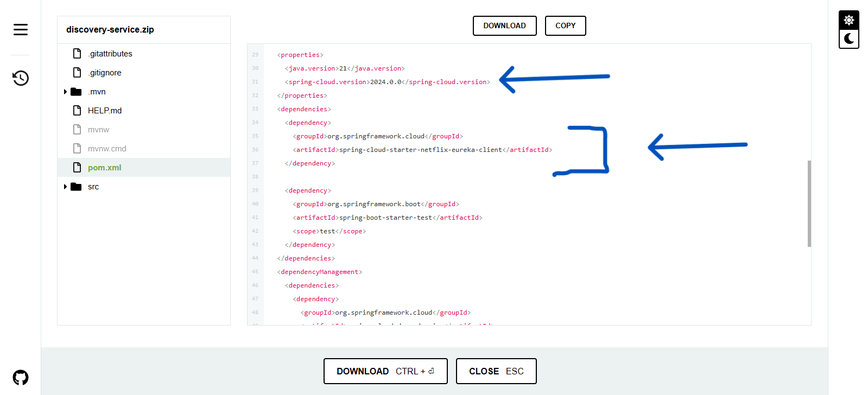Click the .gitignore file icon

click(x=77, y=72)
